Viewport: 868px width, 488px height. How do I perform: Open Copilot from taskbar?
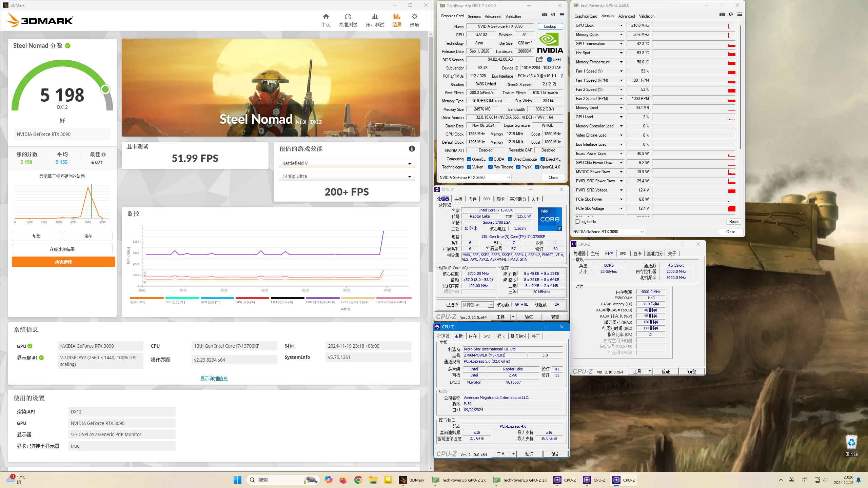[328, 480]
